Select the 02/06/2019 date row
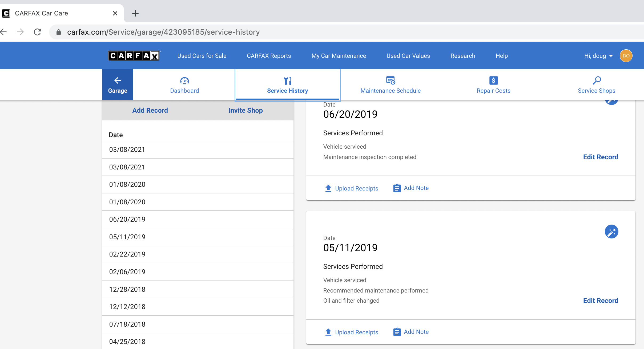Screen dimensions: 644x349 [x=198, y=272]
